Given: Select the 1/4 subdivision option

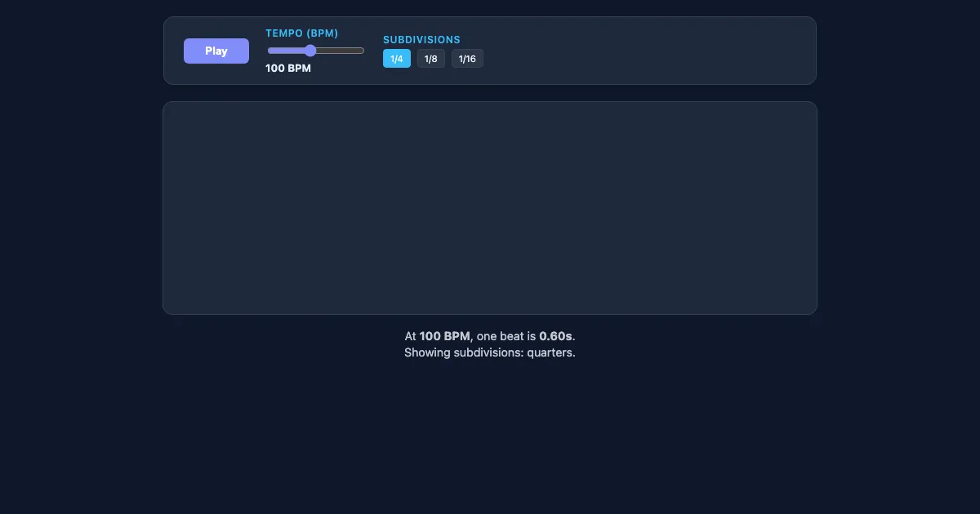Looking at the screenshot, I should pyautogui.click(x=397, y=59).
